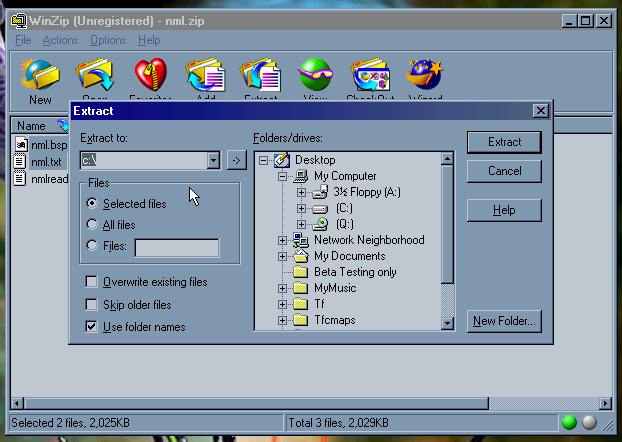
Task: Click the Add files toolbar icon
Action: tap(205, 75)
